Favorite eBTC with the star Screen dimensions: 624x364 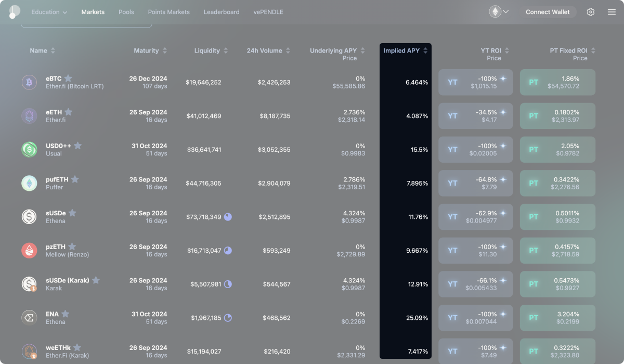click(68, 79)
